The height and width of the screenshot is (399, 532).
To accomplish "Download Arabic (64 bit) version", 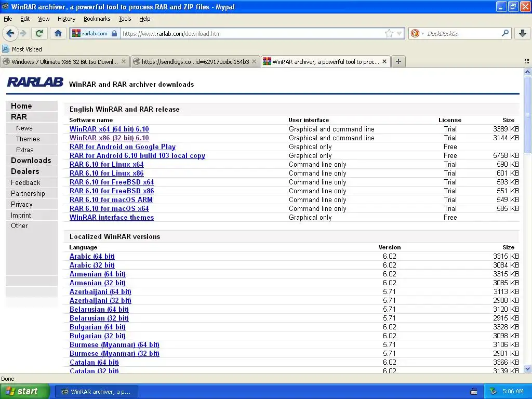I will 92,256.
